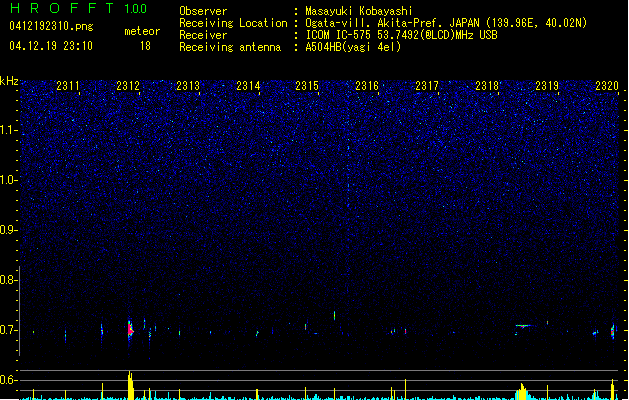Click the red-green echo under the 2320 marker

(x=613, y=331)
